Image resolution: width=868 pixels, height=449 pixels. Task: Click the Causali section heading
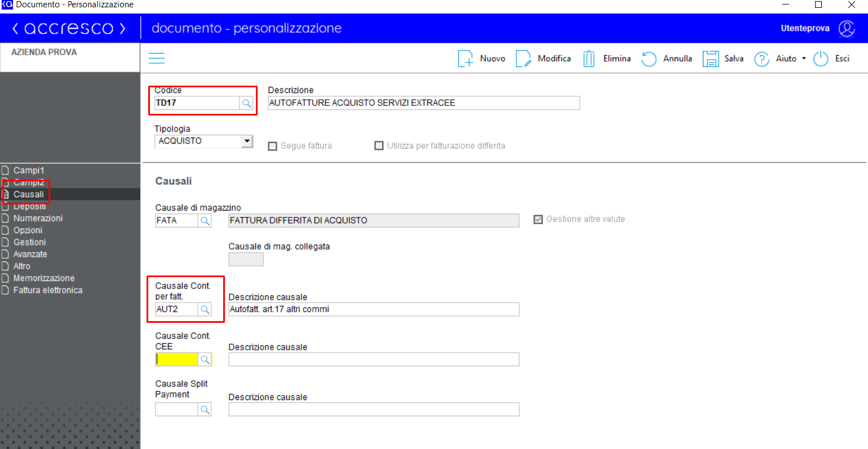pyautogui.click(x=174, y=181)
